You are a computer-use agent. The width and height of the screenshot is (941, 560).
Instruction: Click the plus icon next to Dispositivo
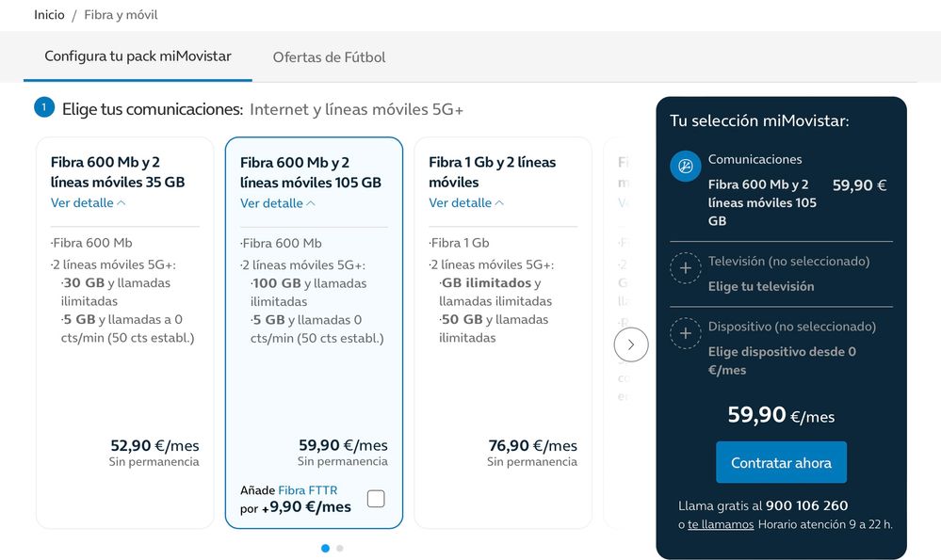(x=686, y=333)
